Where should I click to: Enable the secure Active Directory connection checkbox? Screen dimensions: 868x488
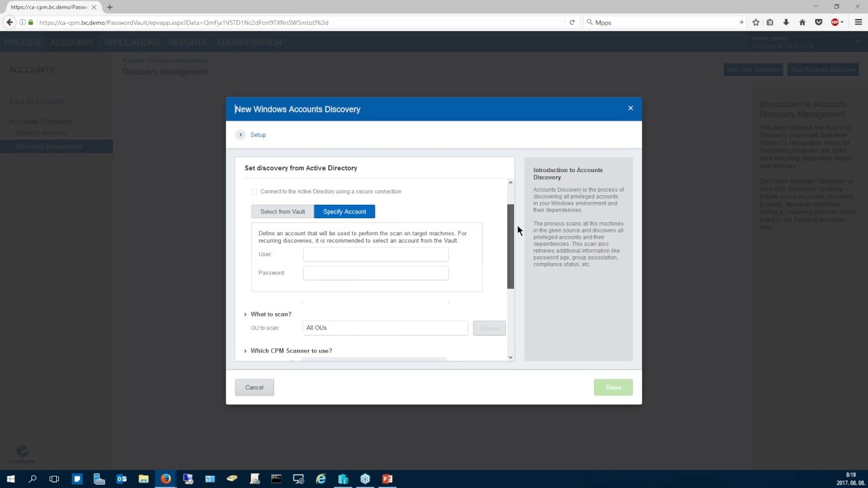pos(254,192)
